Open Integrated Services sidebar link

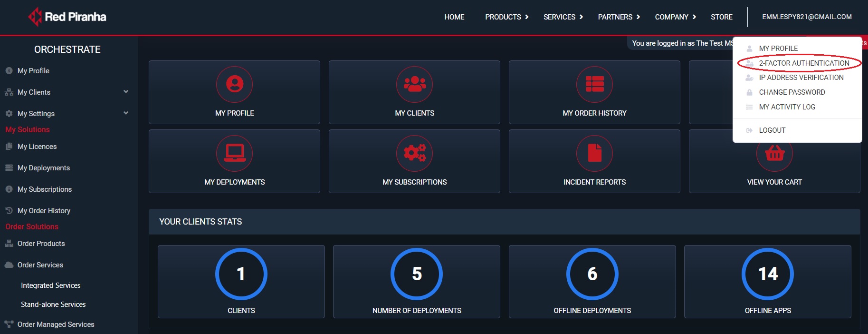50,285
